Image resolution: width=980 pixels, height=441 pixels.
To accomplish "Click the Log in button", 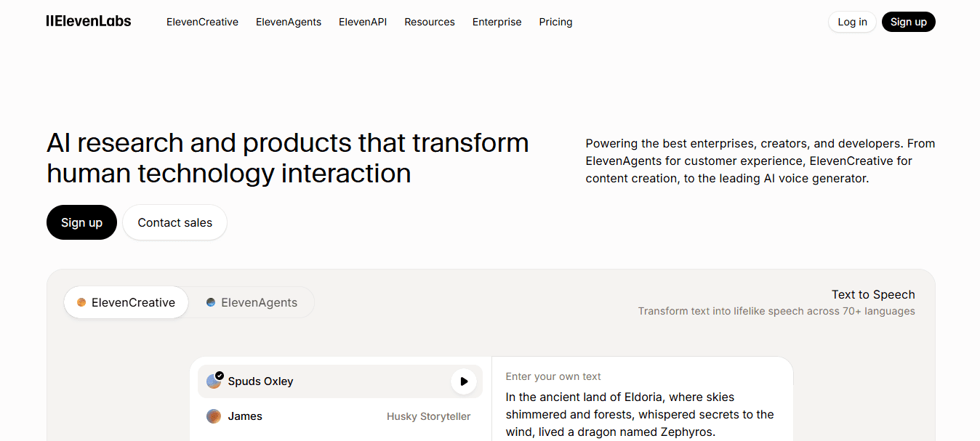I will coord(851,22).
